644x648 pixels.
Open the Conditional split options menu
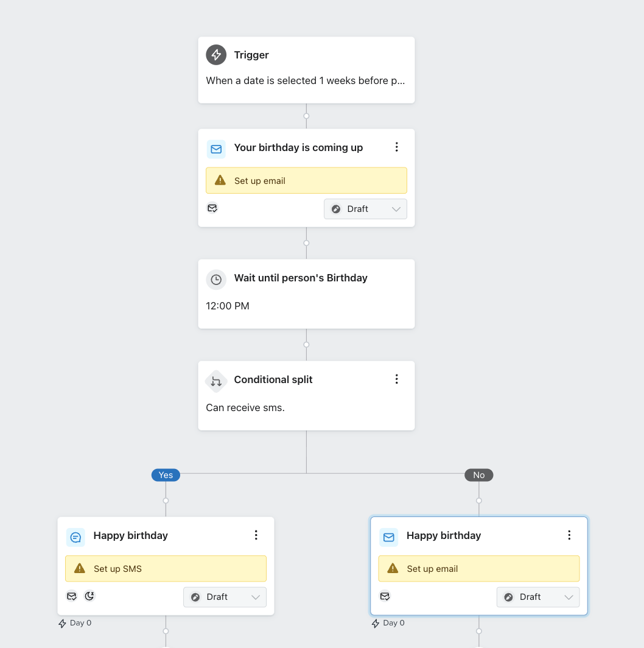coord(397,379)
